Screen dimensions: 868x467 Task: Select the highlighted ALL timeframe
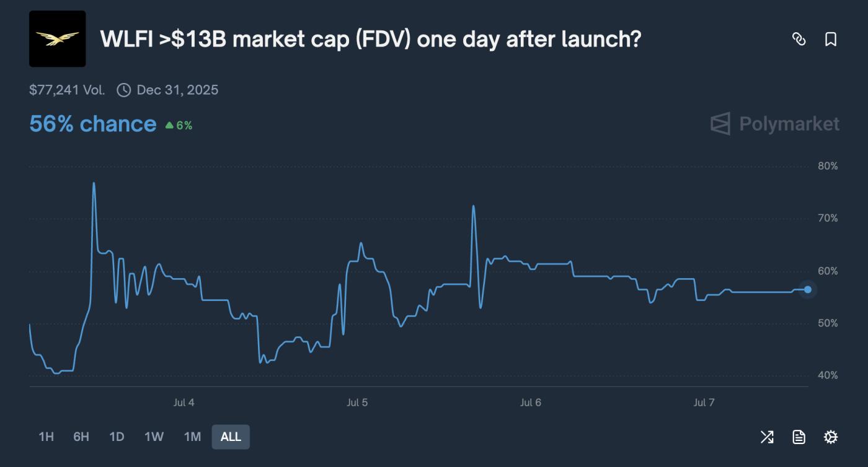pyautogui.click(x=230, y=437)
